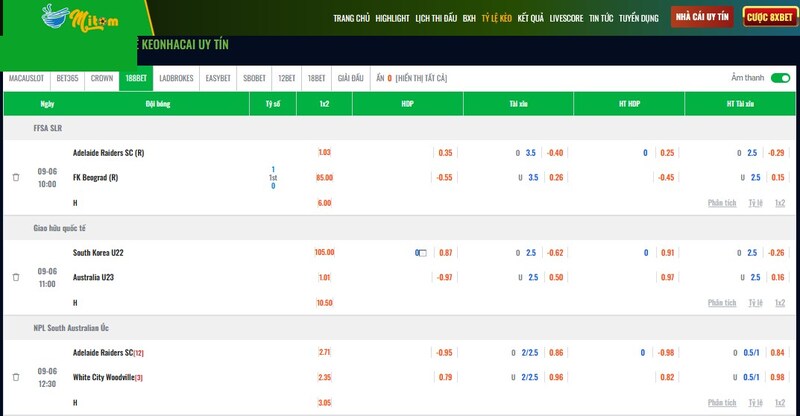800x416 pixels.
Task: Open Phân tích link for Australia U23 match
Action: click(x=722, y=303)
